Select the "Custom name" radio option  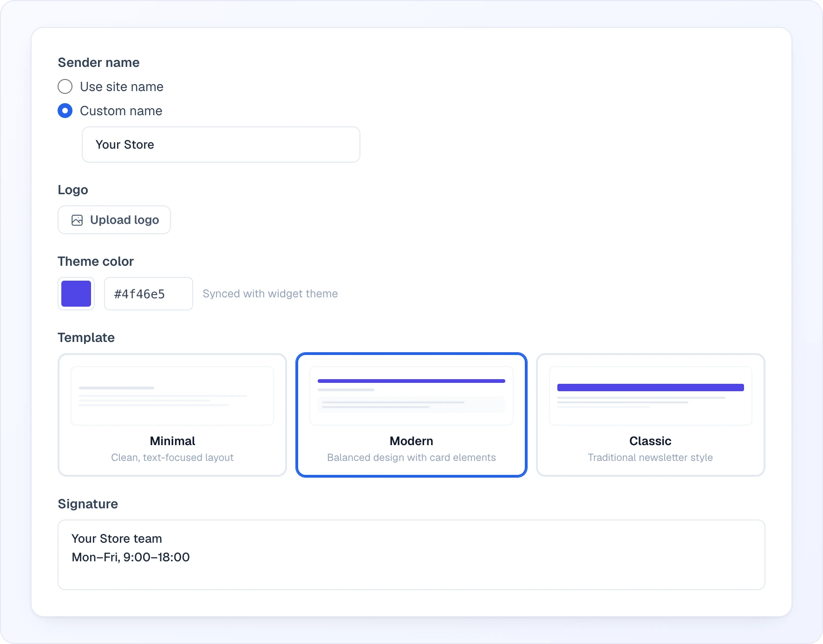pos(65,111)
